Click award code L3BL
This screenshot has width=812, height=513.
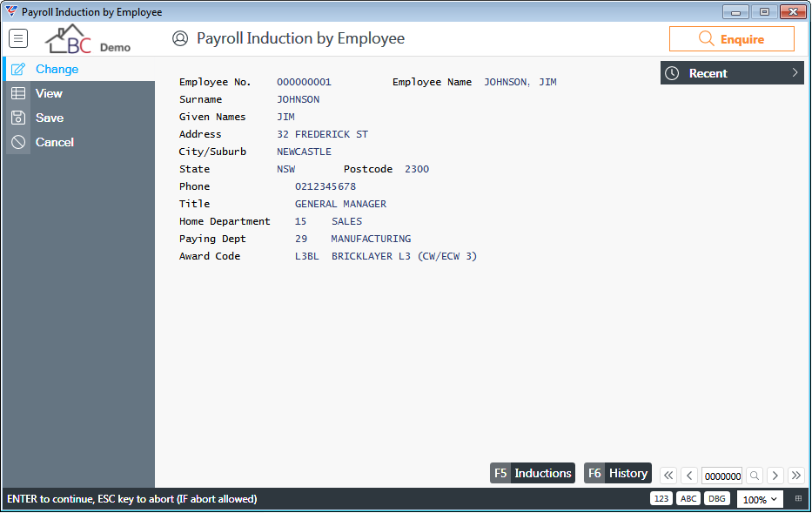[x=307, y=256]
